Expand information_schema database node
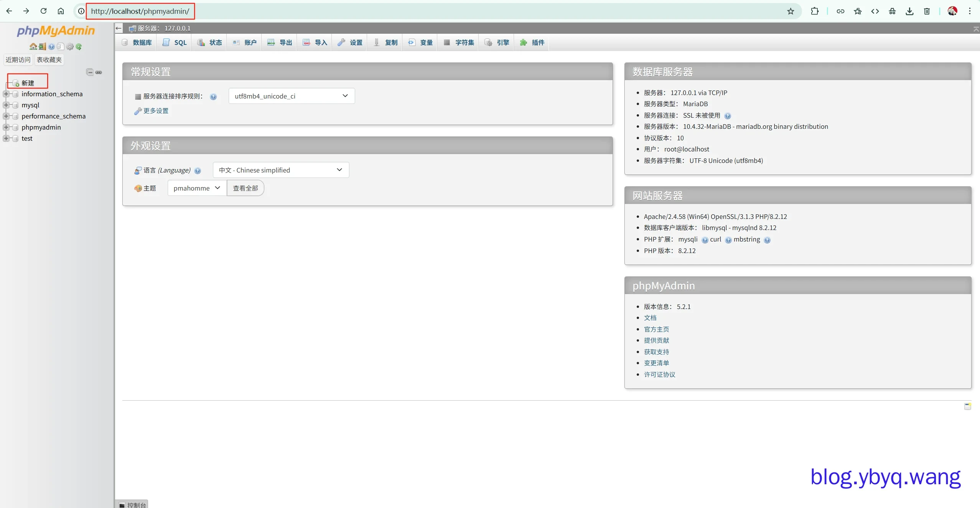This screenshot has height=508, width=980. click(6, 94)
